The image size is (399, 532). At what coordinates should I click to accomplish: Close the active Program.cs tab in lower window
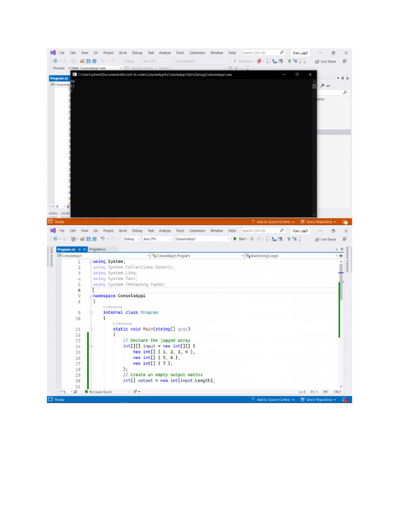85,249
